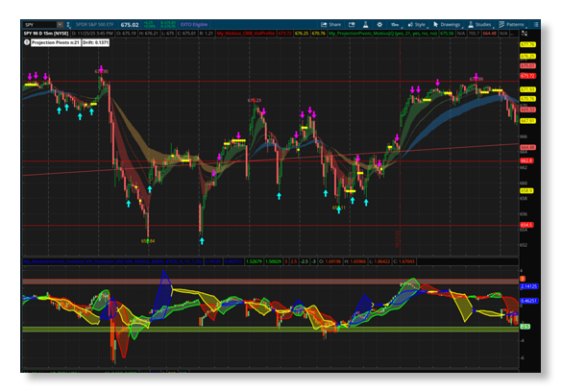Open the Patterns menu icon

pyautogui.click(x=511, y=24)
